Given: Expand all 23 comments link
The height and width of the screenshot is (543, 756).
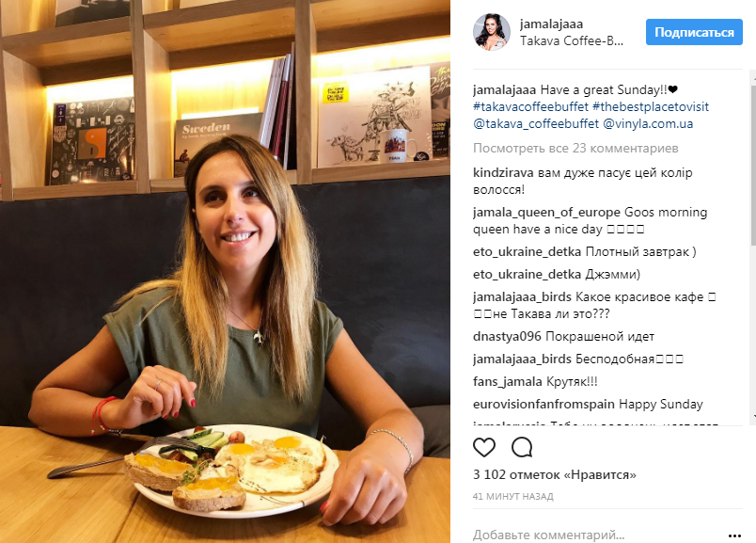Looking at the screenshot, I should pyautogui.click(x=575, y=148).
